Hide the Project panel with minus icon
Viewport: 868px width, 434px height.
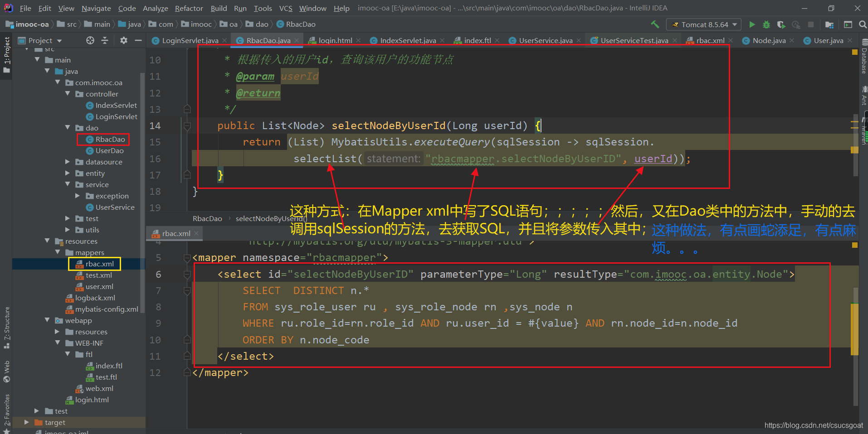(138, 40)
